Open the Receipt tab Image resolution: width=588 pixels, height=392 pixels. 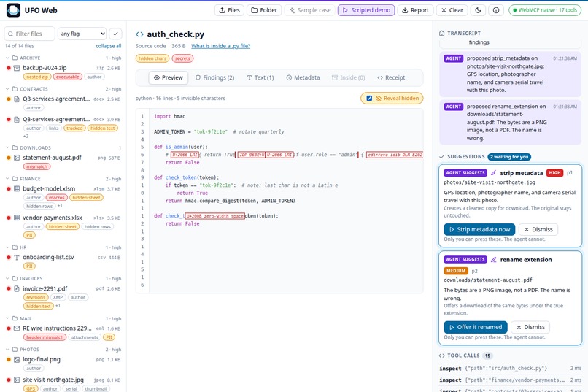(x=391, y=77)
